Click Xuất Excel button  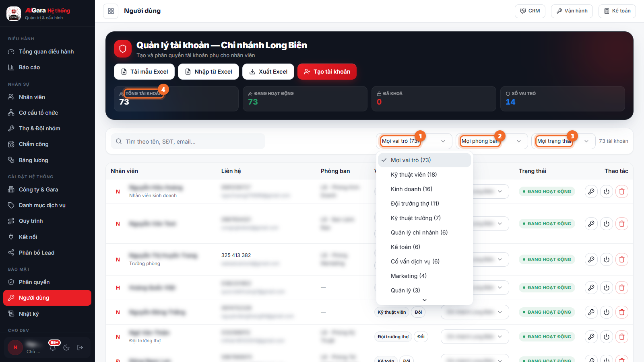pyautogui.click(x=268, y=72)
